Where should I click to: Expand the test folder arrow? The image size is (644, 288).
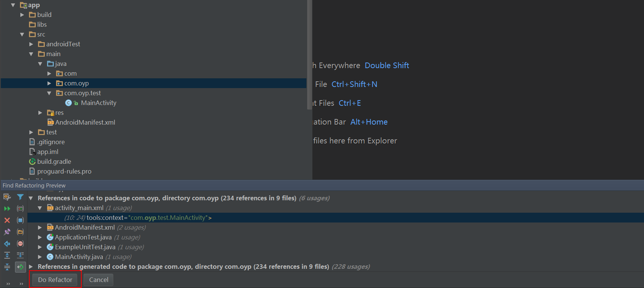click(x=31, y=132)
